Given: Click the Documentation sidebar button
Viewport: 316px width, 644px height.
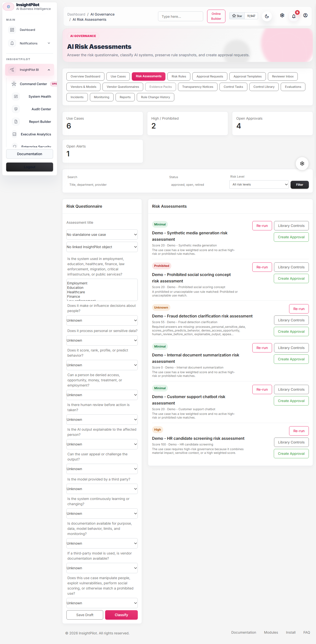Looking at the screenshot, I should tap(30, 154).
